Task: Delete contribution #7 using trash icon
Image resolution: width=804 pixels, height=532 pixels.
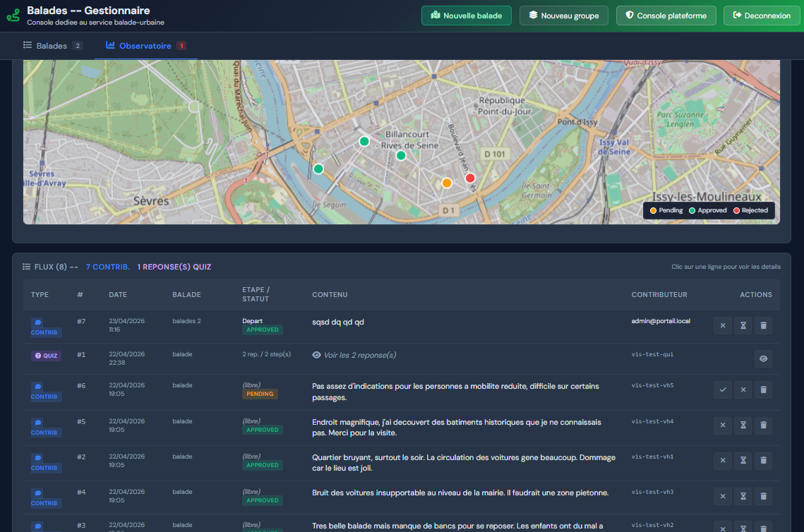Action: (763, 325)
